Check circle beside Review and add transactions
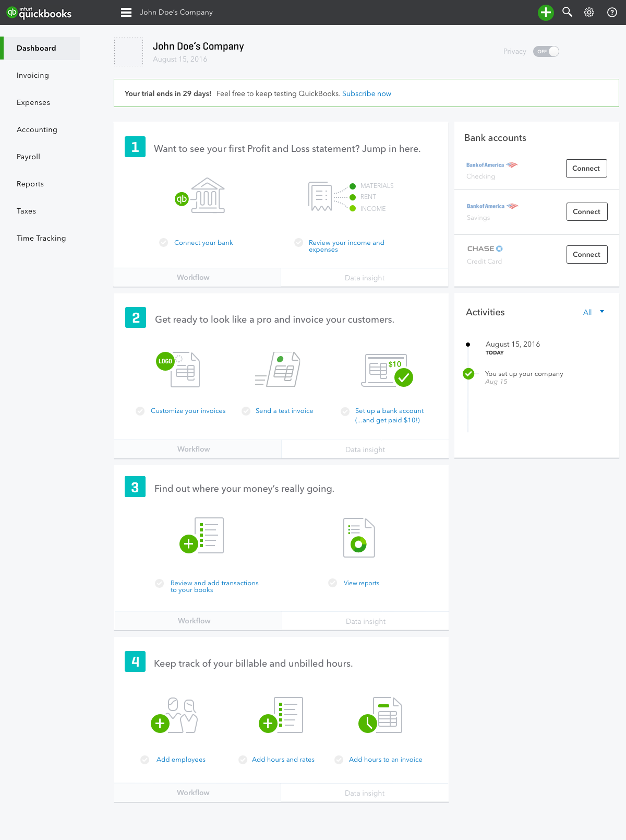This screenshot has width=626, height=840. 160,583
